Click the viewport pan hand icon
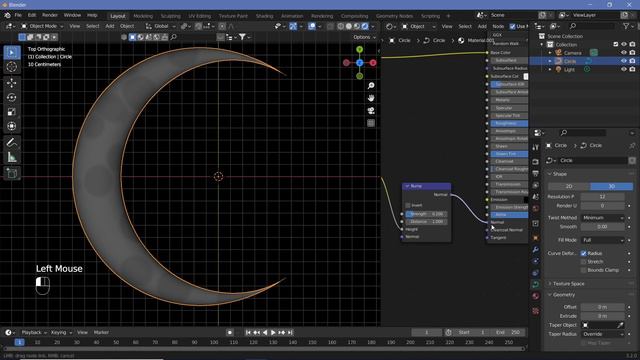Image resolution: width=640 pixels, height=360 pixels. tap(371, 98)
